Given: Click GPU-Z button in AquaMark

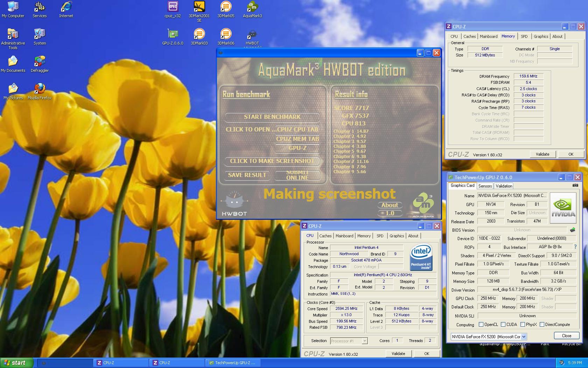Looking at the screenshot, I should pos(297,148).
